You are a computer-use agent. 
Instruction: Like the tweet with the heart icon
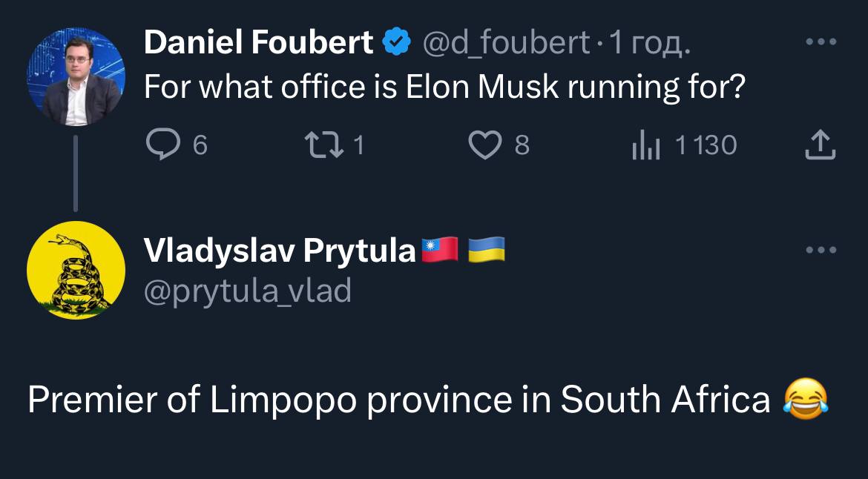485,145
